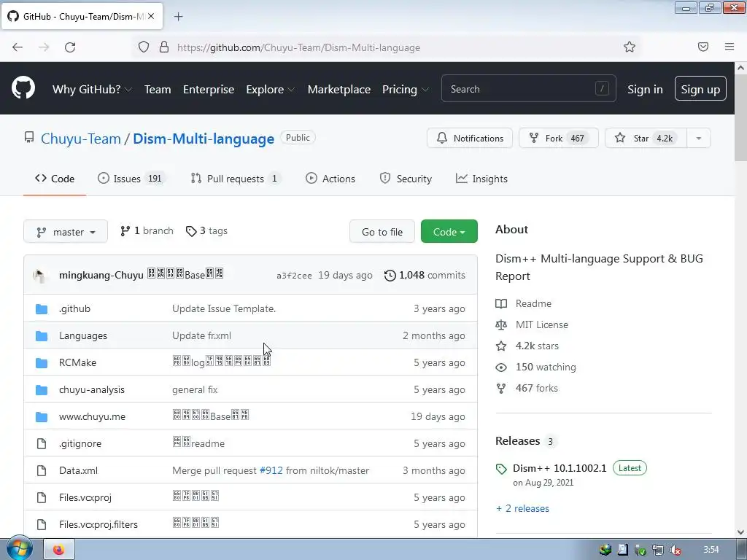Open the Windows Start menu
The image size is (747, 560).
pos(19,548)
